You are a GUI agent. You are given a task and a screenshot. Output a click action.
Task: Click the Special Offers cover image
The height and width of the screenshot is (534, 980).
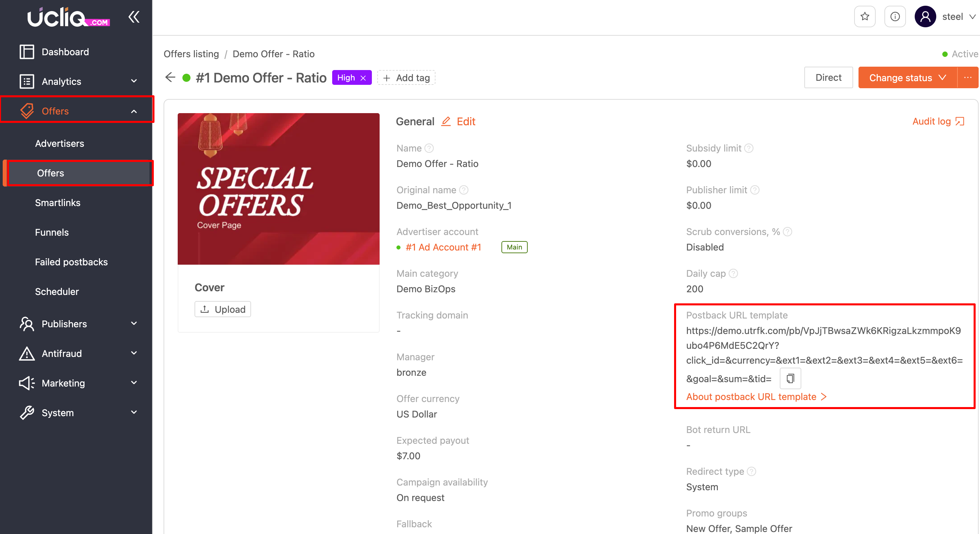click(278, 189)
